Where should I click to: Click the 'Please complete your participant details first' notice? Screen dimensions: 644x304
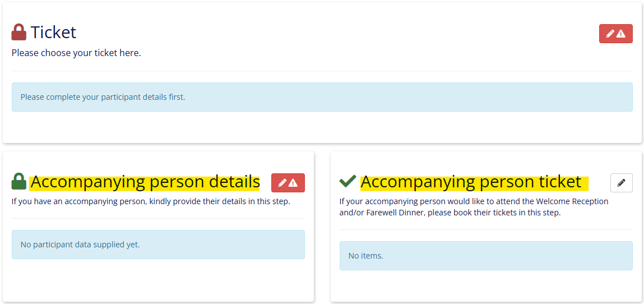coord(322,97)
